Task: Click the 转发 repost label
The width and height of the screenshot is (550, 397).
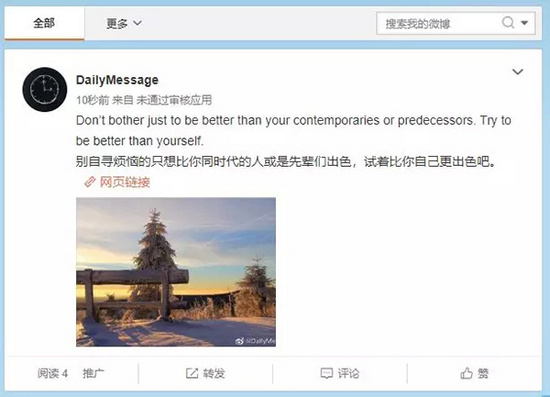Action: coord(214,374)
